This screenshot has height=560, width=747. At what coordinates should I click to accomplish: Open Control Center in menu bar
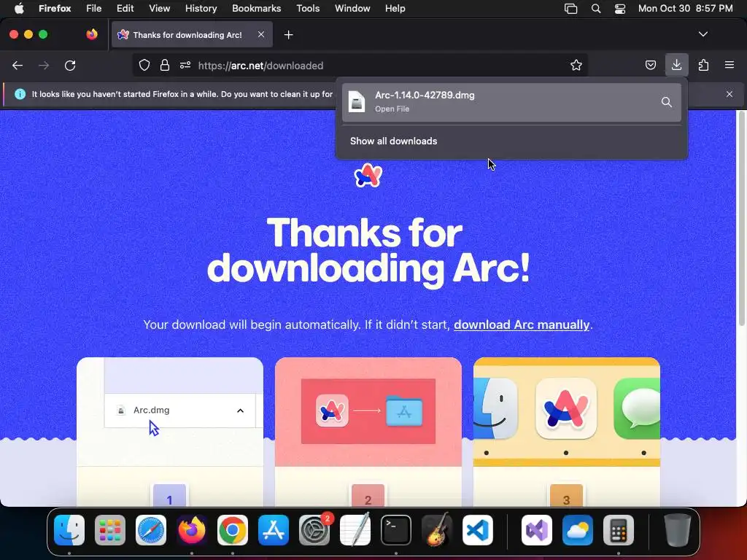pyautogui.click(x=620, y=9)
